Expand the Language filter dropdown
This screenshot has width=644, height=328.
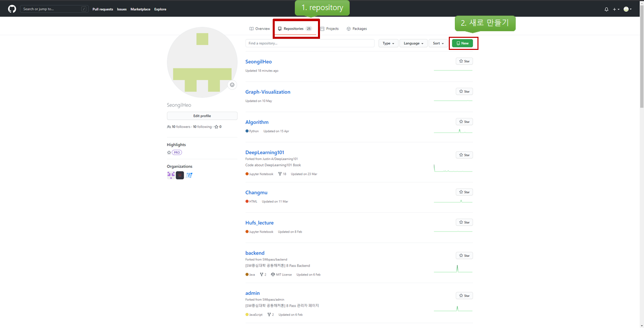(414, 43)
